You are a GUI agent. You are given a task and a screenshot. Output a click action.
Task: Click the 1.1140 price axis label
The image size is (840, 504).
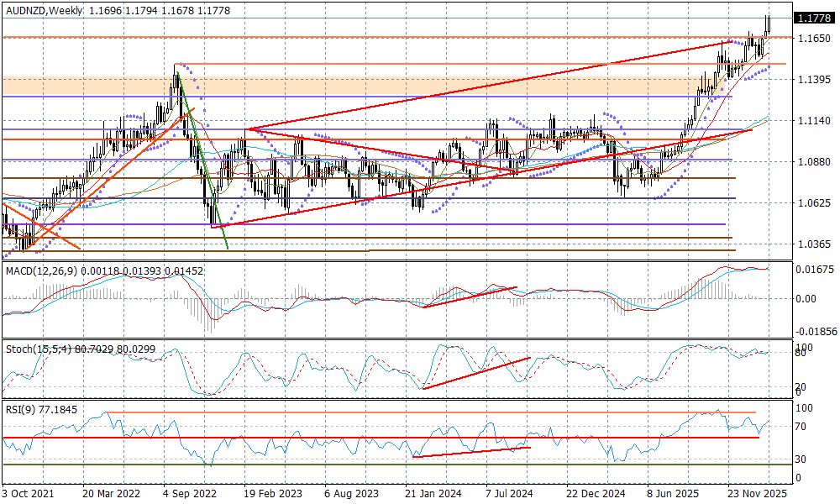813,121
